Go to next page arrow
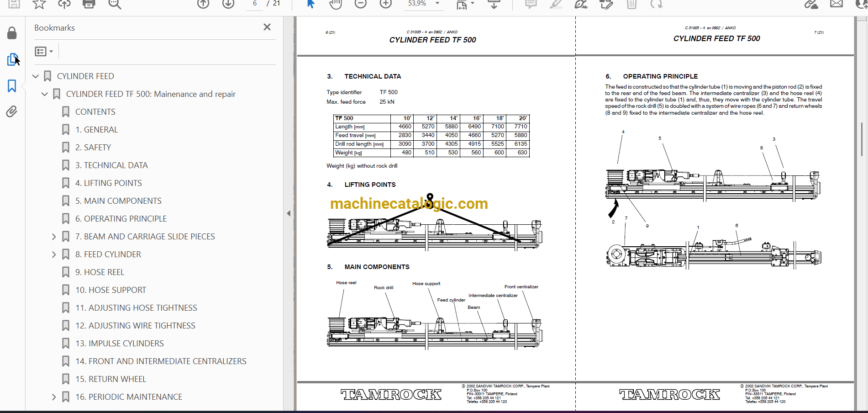Screen dimensions: 868x413 (x=228, y=4)
